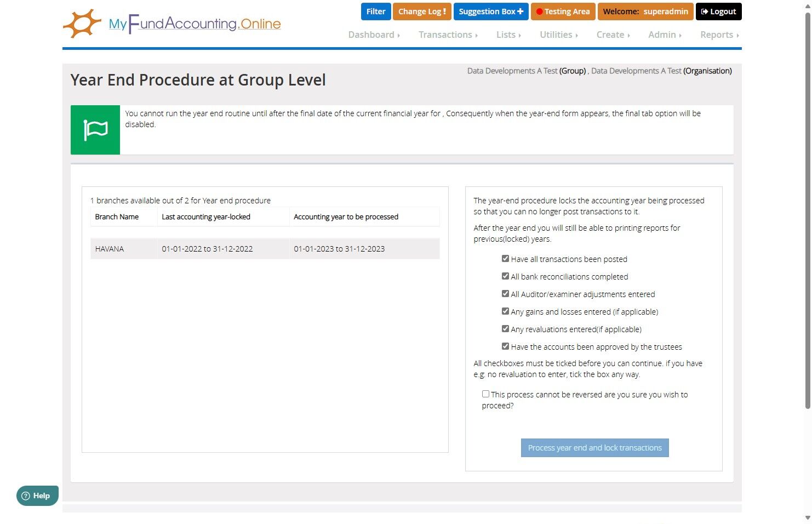Open the Change Log

coord(422,12)
